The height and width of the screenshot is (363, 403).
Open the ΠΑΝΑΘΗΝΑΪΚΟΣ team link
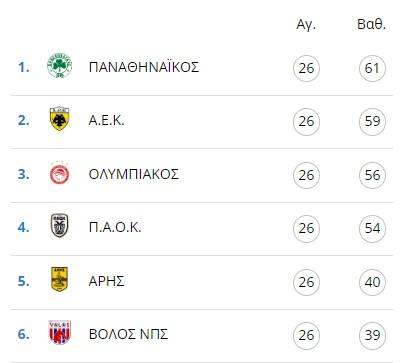(144, 67)
